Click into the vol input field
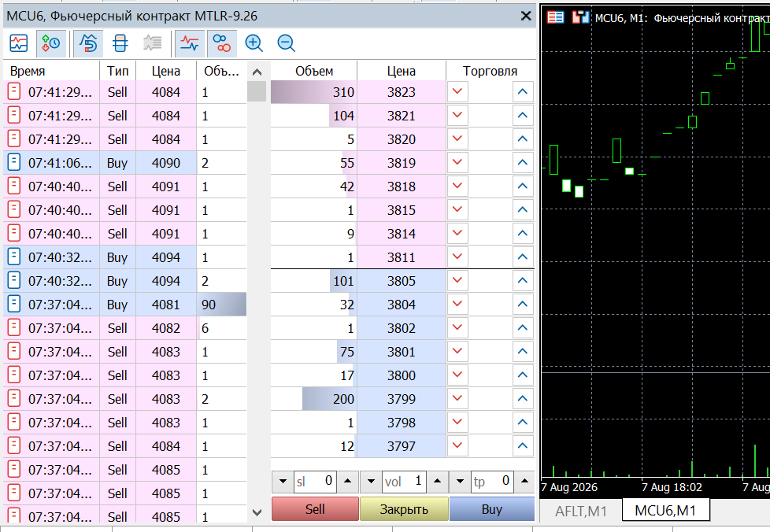 pos(404,482)
